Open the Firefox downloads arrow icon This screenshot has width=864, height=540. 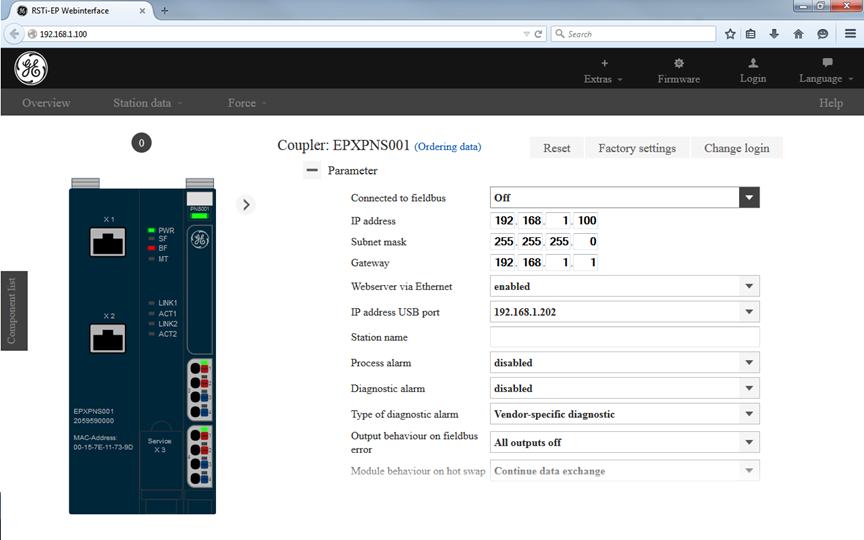click(x=774, y=34)
